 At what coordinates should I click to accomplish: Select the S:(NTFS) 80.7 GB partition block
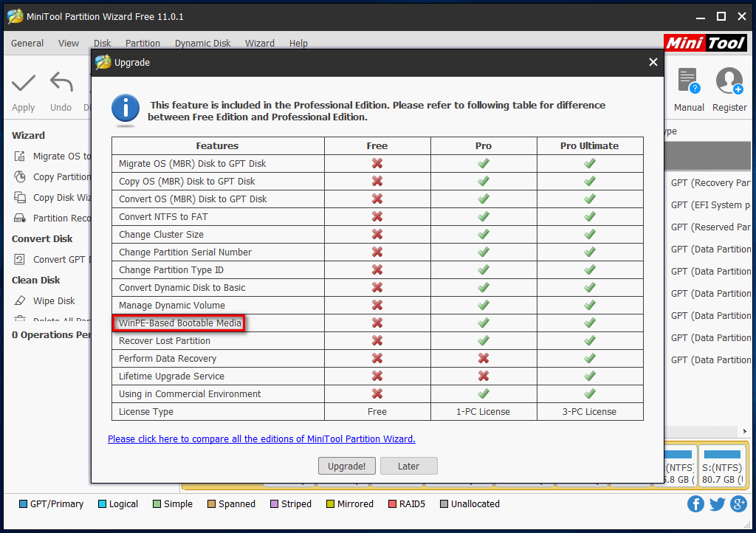(x=722, y=466)
